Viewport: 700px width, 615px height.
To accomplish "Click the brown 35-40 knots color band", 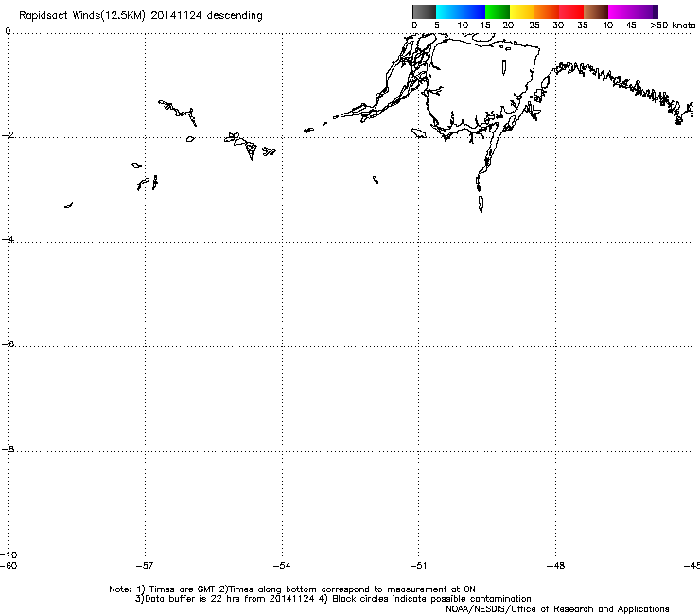I will coord(596,11).
